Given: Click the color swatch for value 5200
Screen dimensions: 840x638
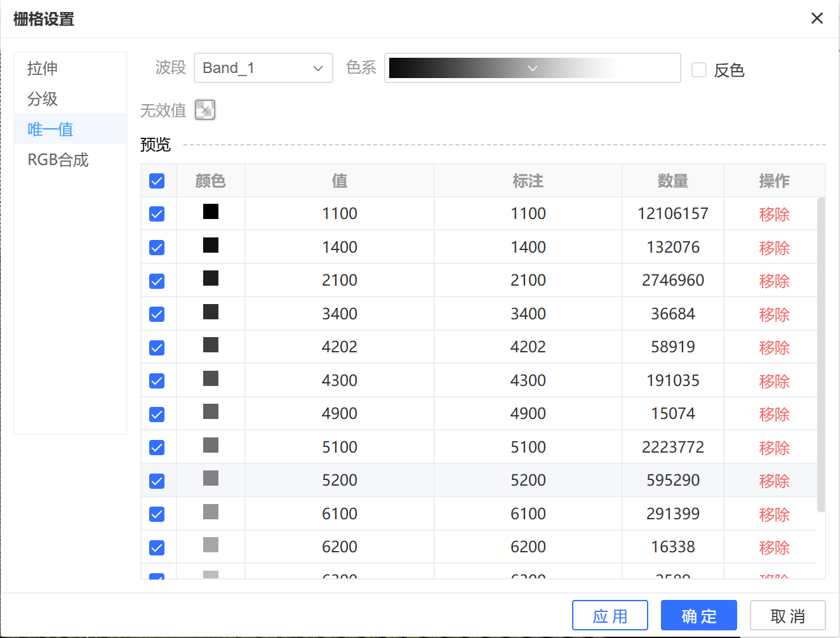Looking at the screenshot, I should coord(211,478).
